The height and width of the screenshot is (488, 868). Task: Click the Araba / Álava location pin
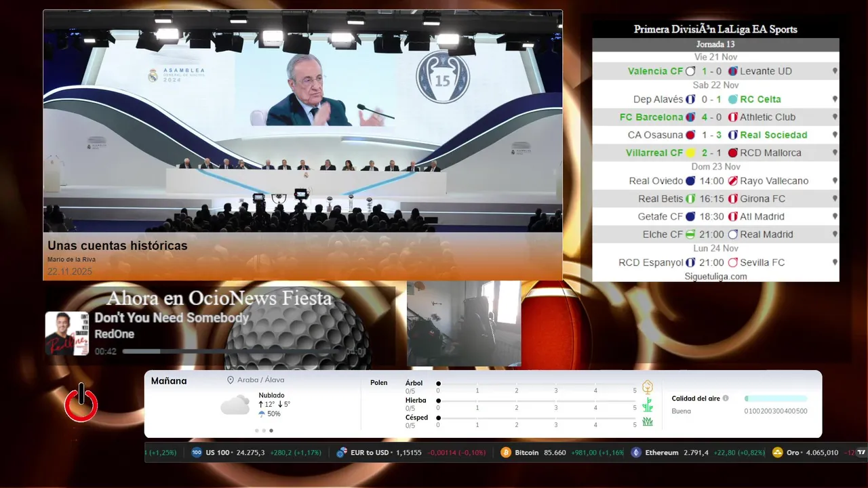(231, 380)
